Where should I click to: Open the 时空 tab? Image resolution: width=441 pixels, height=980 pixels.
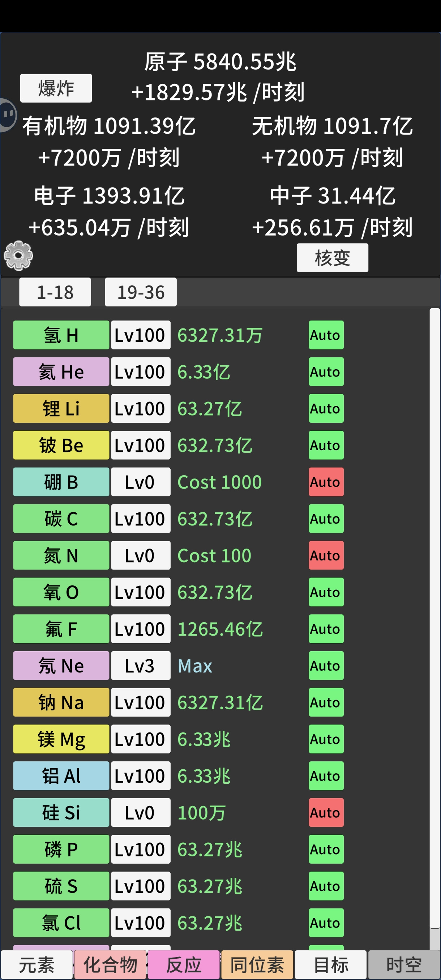pyautogui.click(x=404, y=965)
